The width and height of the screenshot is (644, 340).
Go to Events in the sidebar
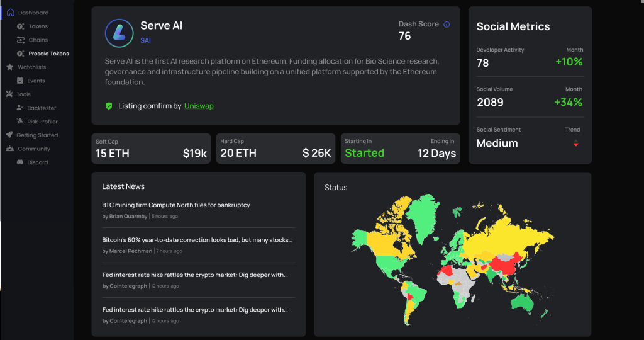click(36, 81)
